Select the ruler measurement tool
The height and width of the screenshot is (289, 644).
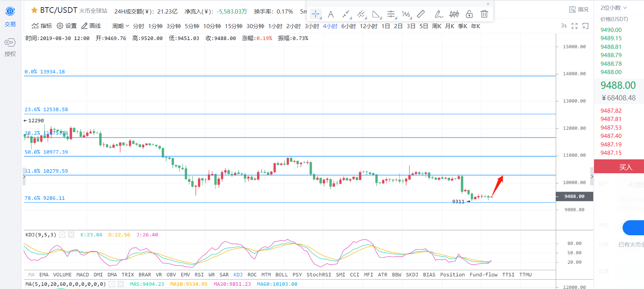coord(421,14)
